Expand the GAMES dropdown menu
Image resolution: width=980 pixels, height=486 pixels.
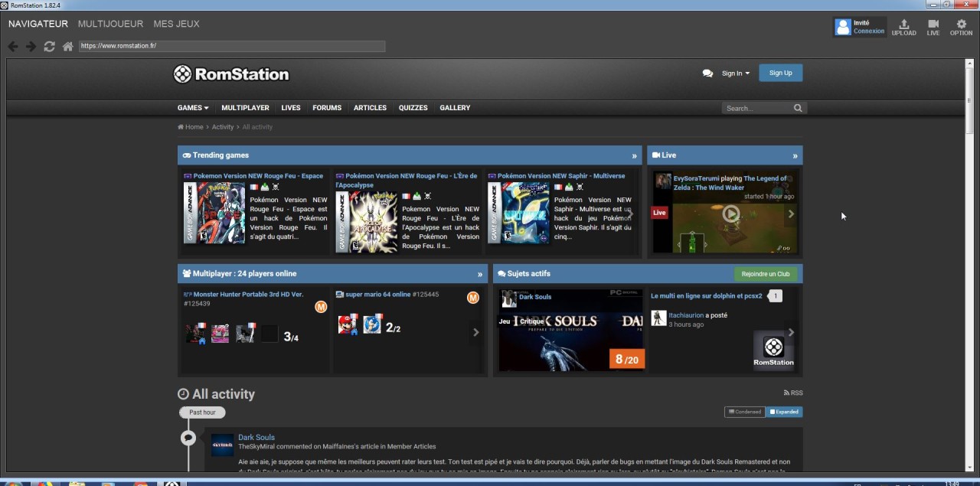[x=193, y=108]
